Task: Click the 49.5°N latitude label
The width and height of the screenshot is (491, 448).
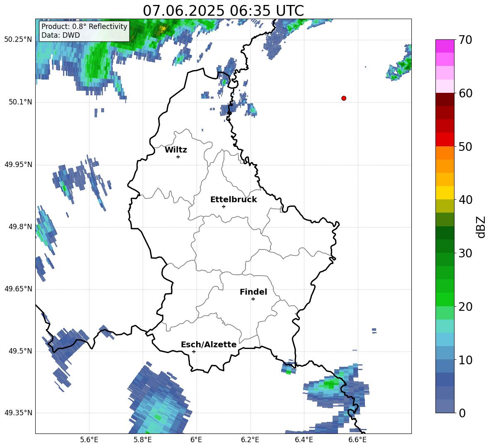Action: click(x=20, y=351)
